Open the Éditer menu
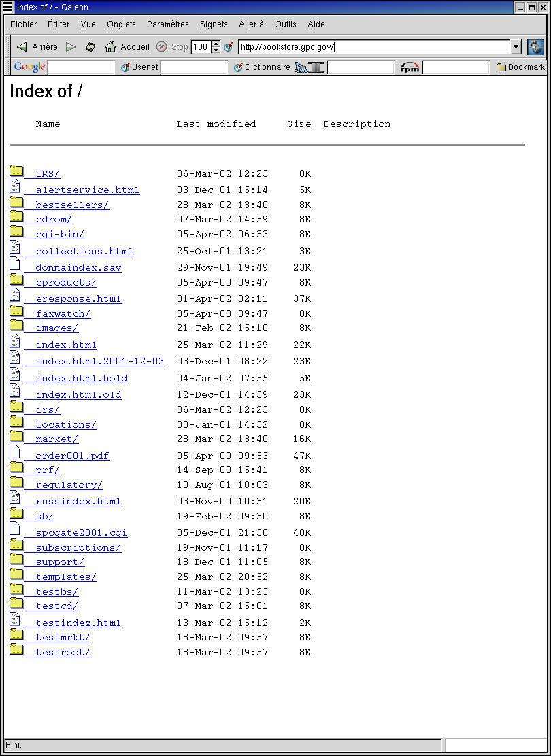 coord(59,24)
